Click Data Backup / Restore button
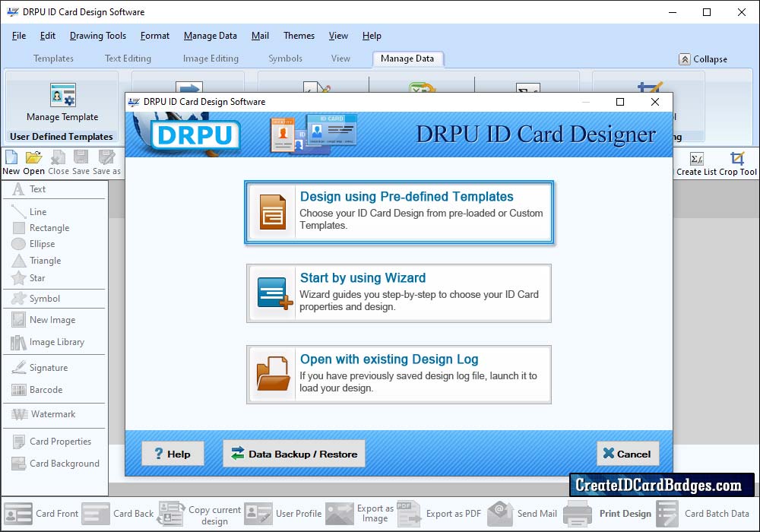Screen dimensions: 760x532 coord(293,454)
